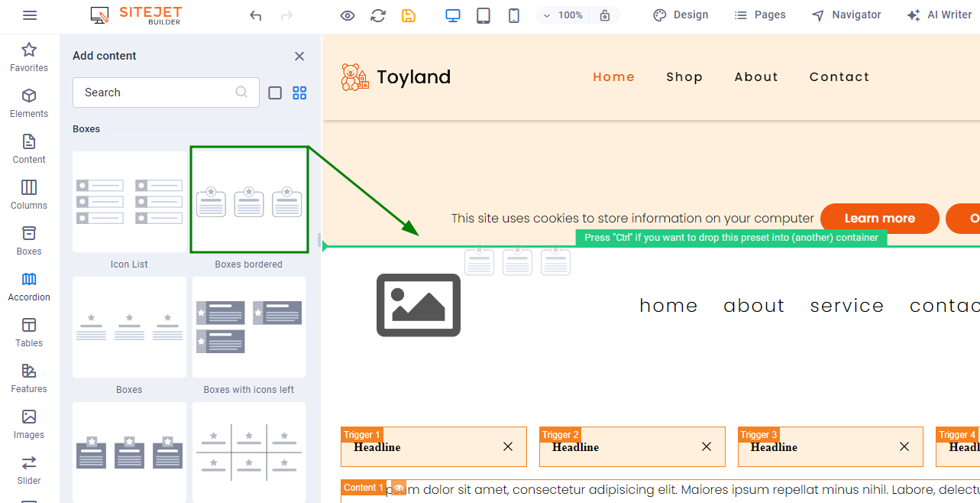Open the Navigator panel

(x=846, y=15)
